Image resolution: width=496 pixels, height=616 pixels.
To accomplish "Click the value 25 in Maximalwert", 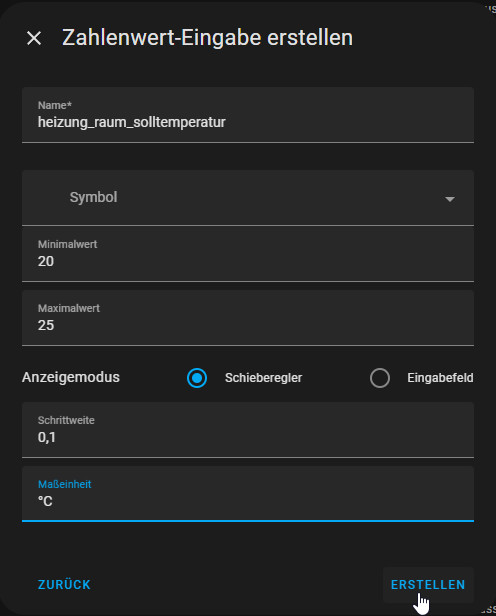I will tap(46, 325).
